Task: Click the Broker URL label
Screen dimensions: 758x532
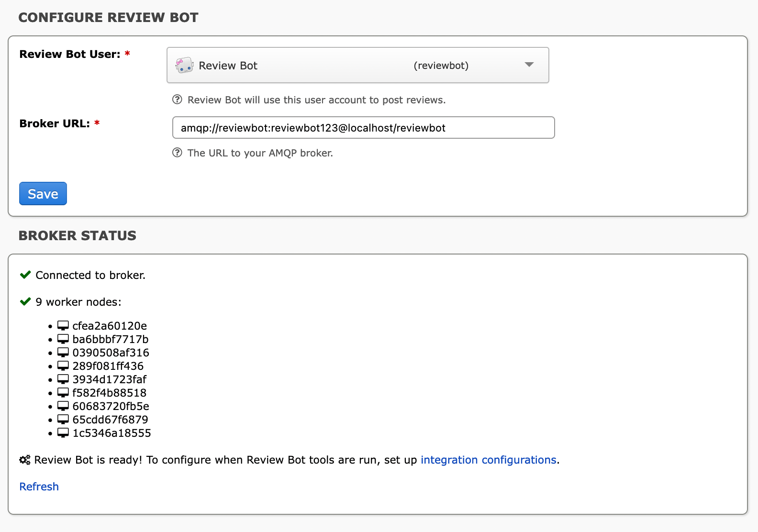Action: pyautogui.click(x=55, y=123)
